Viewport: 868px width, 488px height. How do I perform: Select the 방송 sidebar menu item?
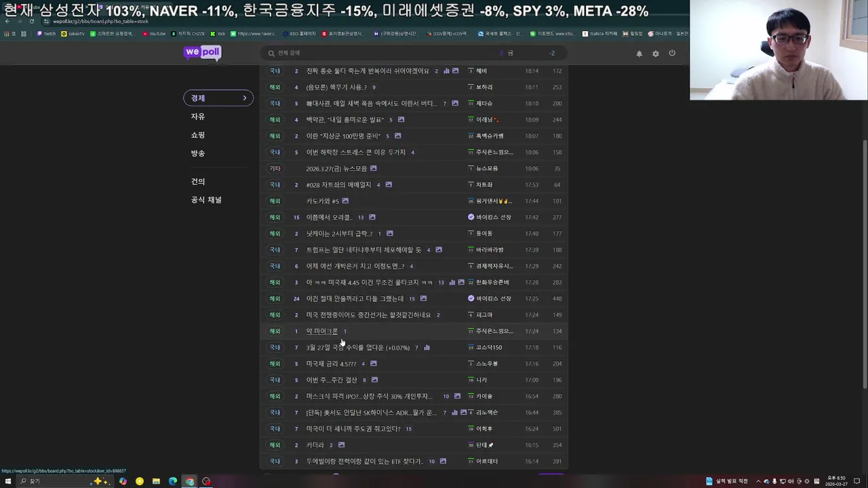[197, 153]
